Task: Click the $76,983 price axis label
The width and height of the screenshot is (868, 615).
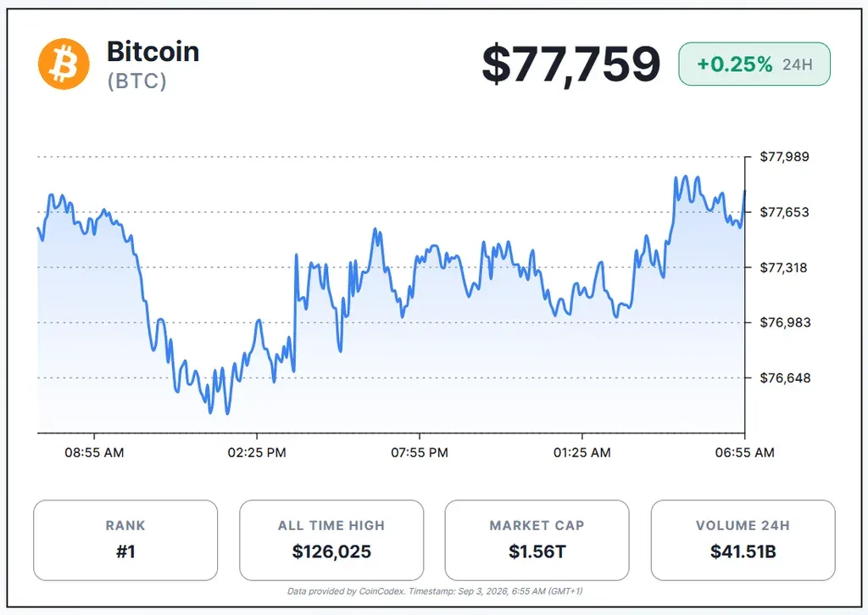Action: tap(785, 322)
